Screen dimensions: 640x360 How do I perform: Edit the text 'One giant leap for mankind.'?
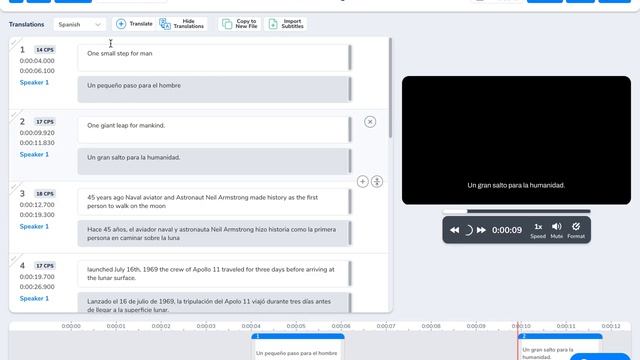pos(214,129)
